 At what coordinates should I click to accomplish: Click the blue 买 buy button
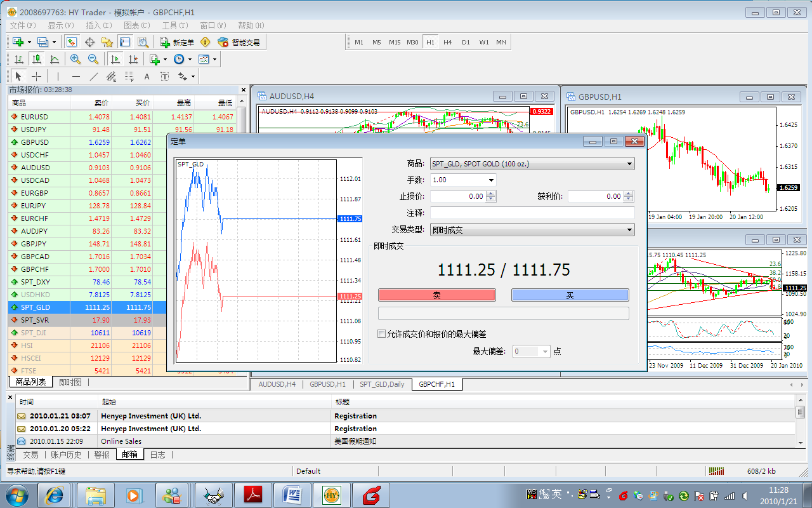(x=570, y=295)
